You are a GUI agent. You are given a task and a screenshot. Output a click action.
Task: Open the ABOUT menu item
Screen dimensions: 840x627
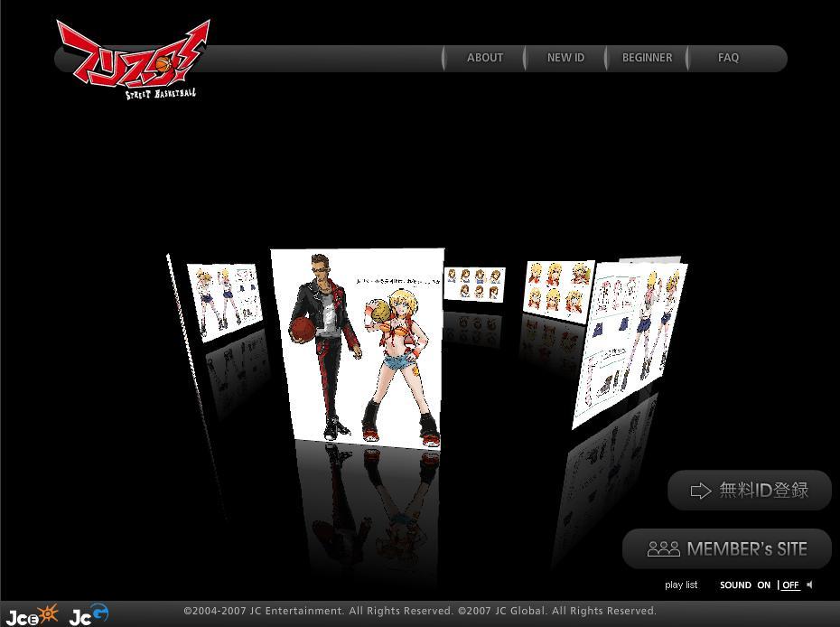tap(485, 58)
